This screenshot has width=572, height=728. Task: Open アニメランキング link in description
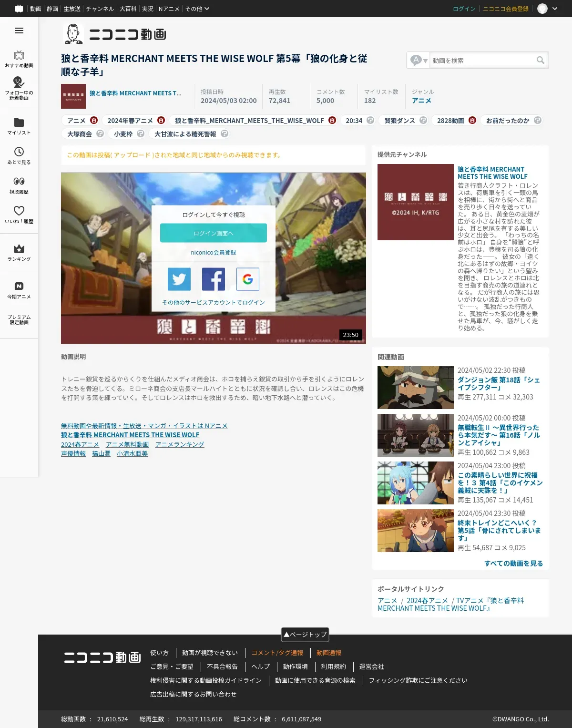[180, 444]
